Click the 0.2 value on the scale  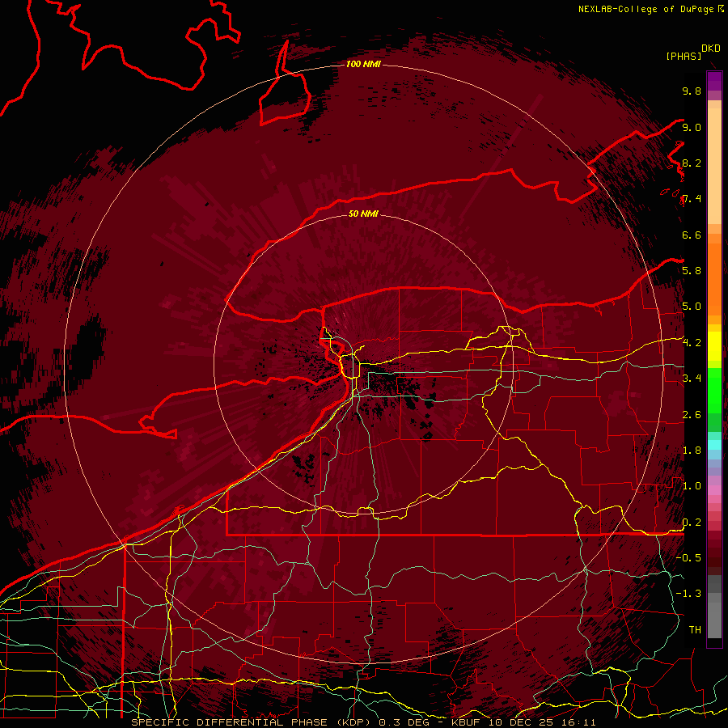[692, 523]
